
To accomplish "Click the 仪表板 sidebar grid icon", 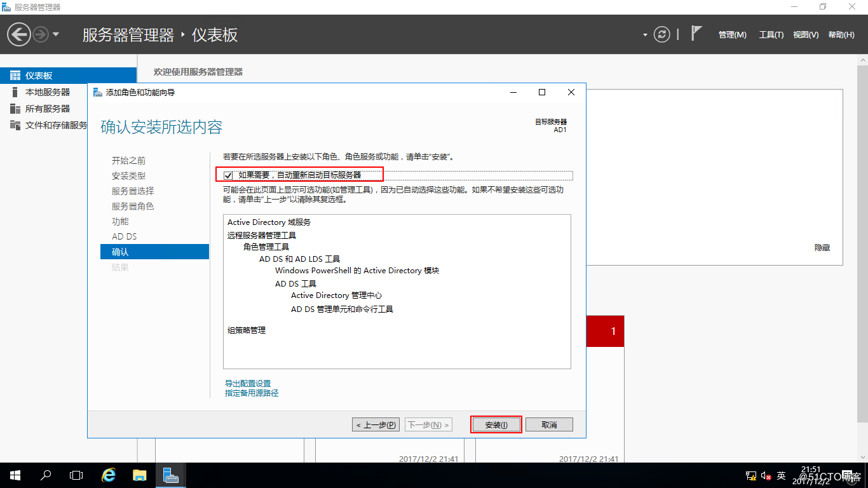I will point(15,76).
